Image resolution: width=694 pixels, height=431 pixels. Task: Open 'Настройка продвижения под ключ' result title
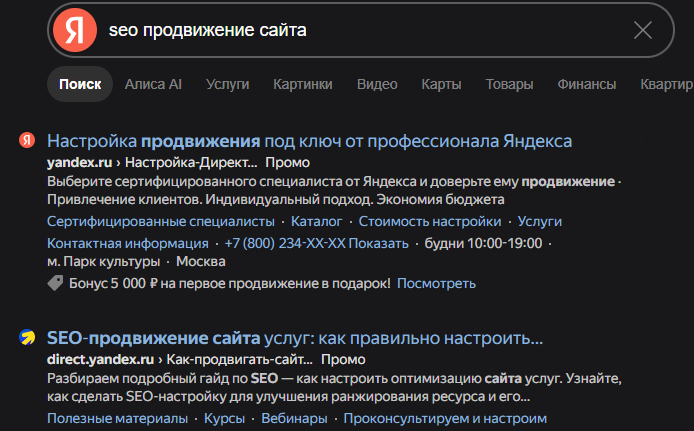point(309,141)
